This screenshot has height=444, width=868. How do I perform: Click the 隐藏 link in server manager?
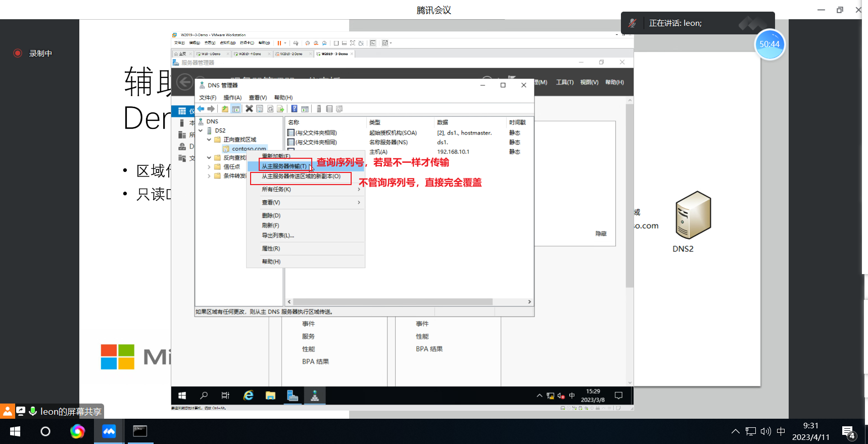[601, 234]
